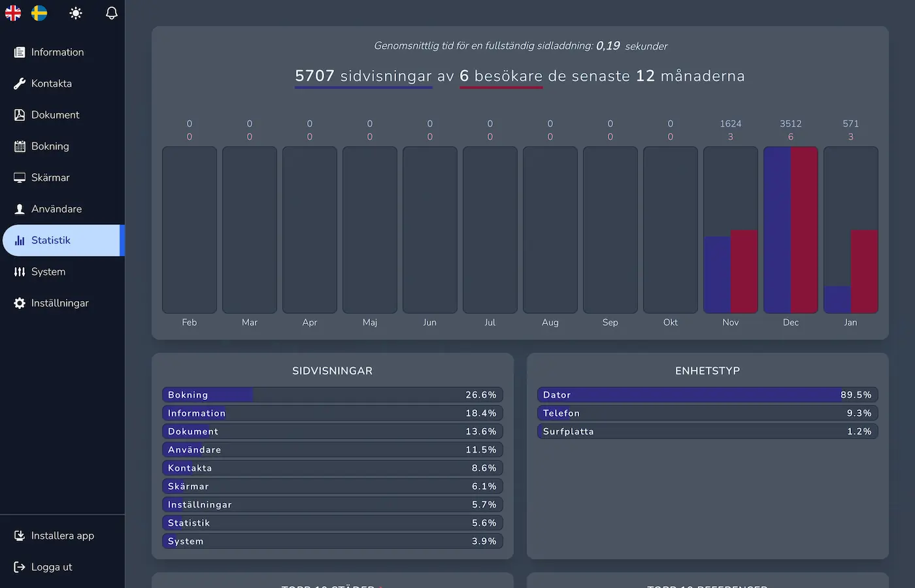Go to Kontakta in the sidebar
The width and height of the screenshot is (915, 588).
62,84
